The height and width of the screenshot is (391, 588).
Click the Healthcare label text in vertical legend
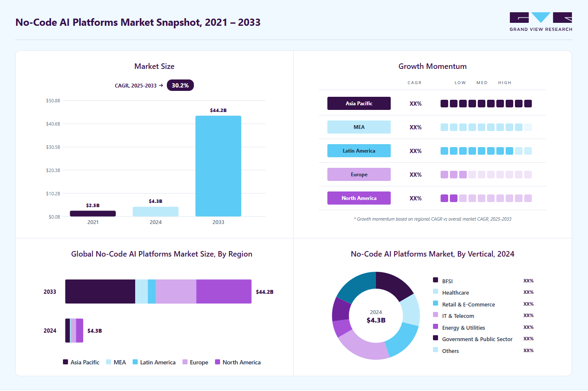point(455,293)
